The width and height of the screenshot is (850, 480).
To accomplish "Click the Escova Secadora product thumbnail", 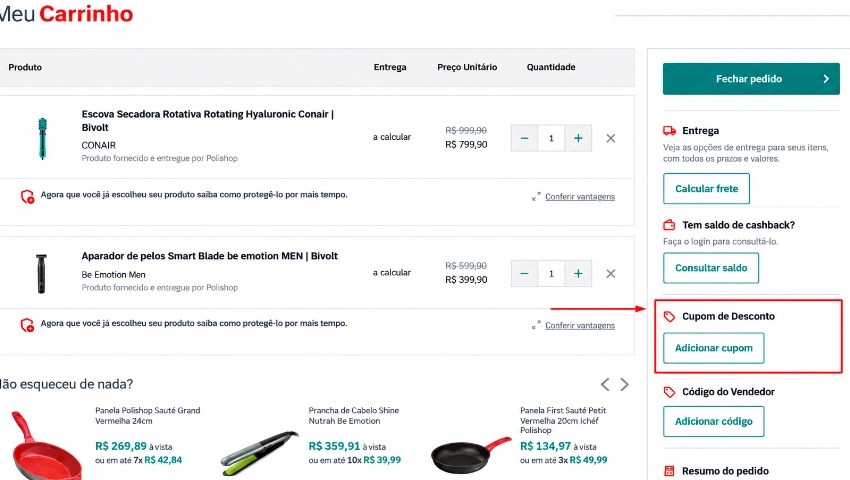I will coord(42,138).
